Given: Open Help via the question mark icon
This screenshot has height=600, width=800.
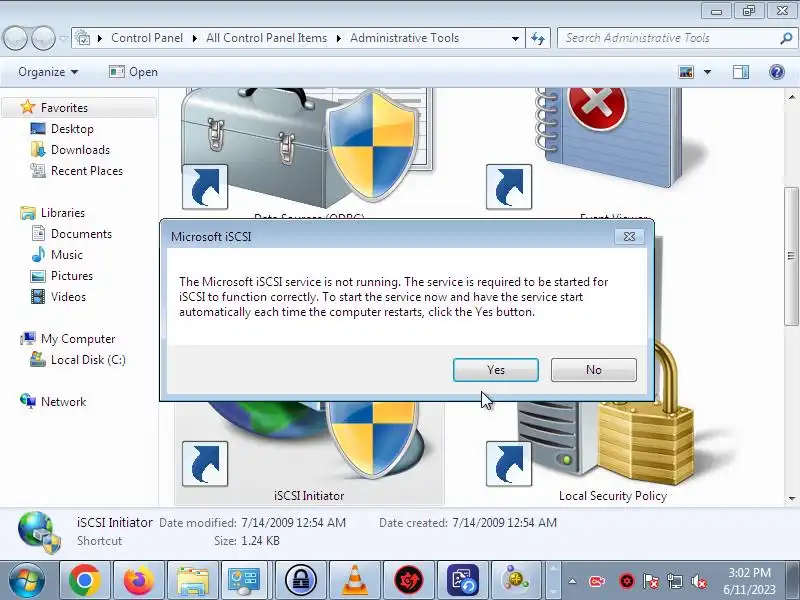Looking at the screenshot, I should click(x=777, y=72).
